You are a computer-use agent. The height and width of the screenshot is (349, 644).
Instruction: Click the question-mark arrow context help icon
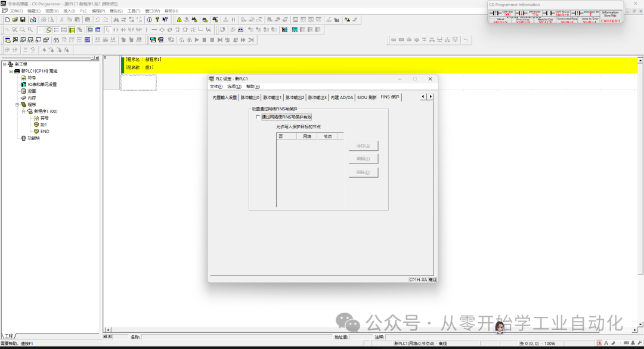click(165, 19)
